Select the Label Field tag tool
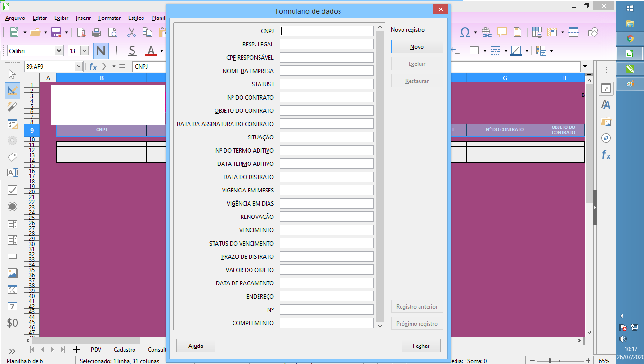Image resolution: width=644 pixels, height=364 pixels. 12,157
